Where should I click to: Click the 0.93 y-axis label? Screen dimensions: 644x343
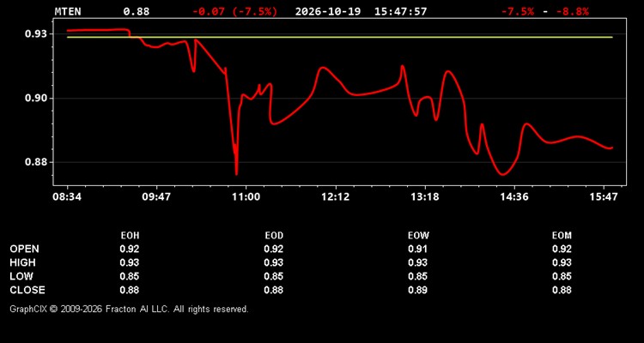point(36,33)
